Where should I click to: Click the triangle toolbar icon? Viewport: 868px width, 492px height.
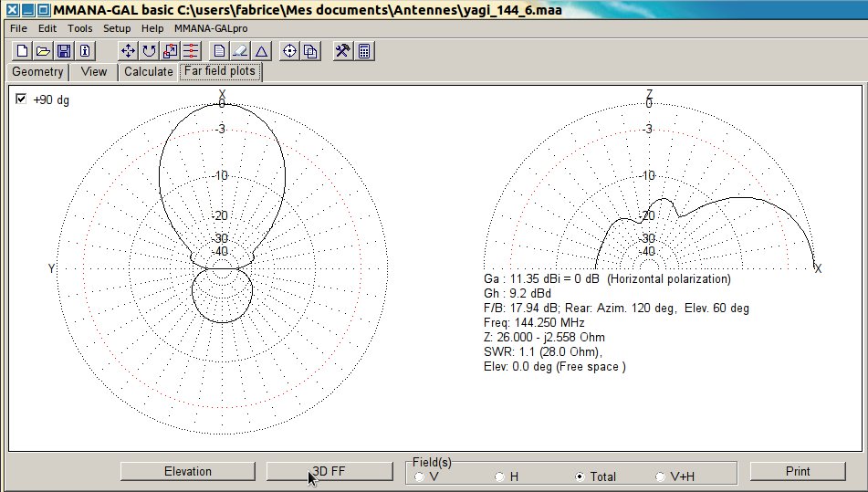click(261, 51)
